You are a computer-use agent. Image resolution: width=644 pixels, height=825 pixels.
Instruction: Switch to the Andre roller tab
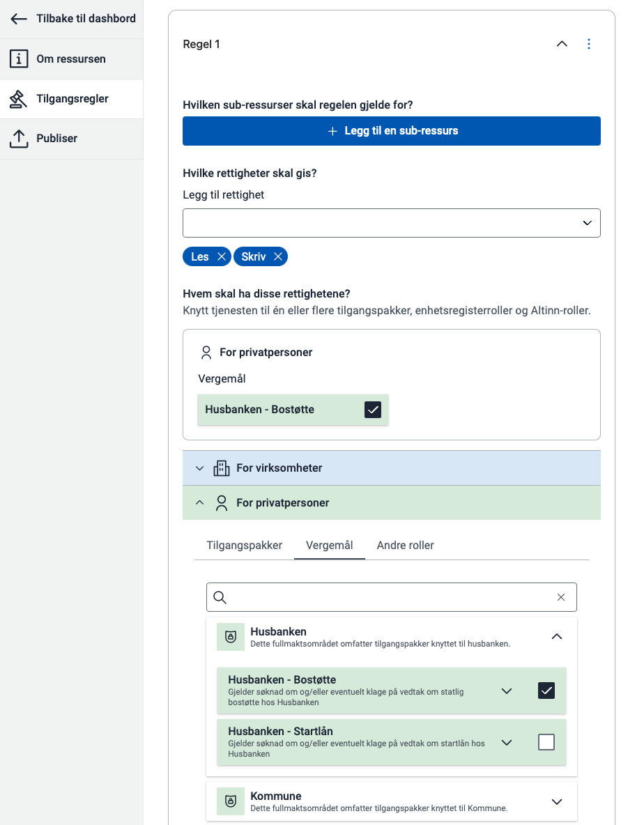pos(405,546)
